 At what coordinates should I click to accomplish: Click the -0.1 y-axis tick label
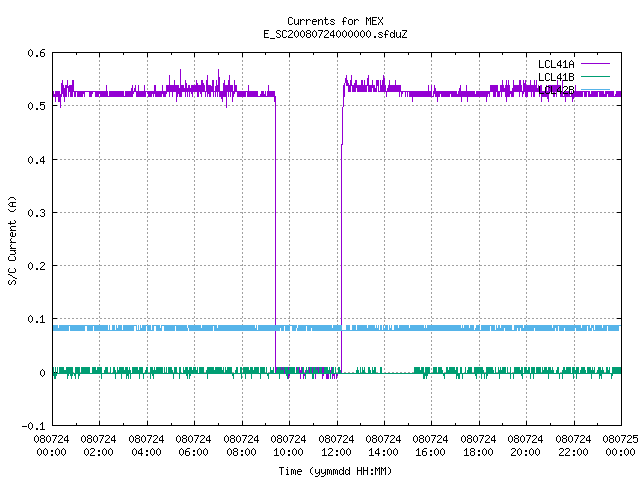(34, 426)
